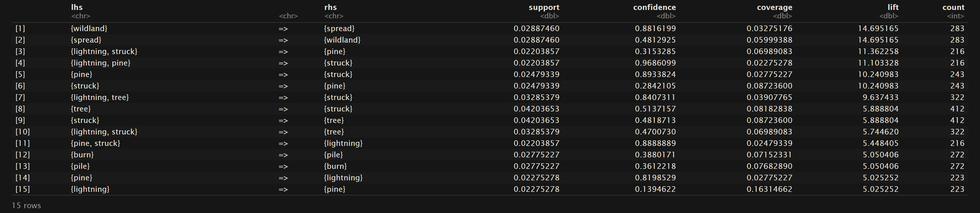Click the lift column header
This screenshot has width=980, height=213.
pyautogui.click(x=892, y=7)
